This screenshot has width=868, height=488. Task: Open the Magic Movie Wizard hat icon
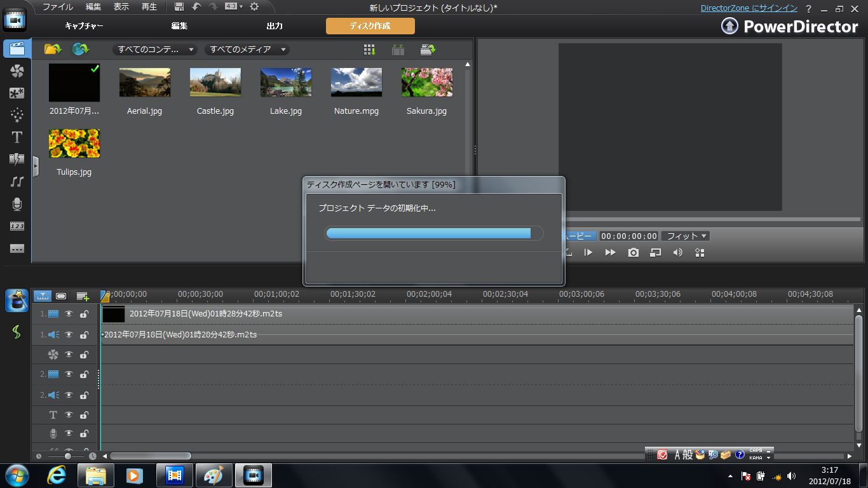click(17, 301)
